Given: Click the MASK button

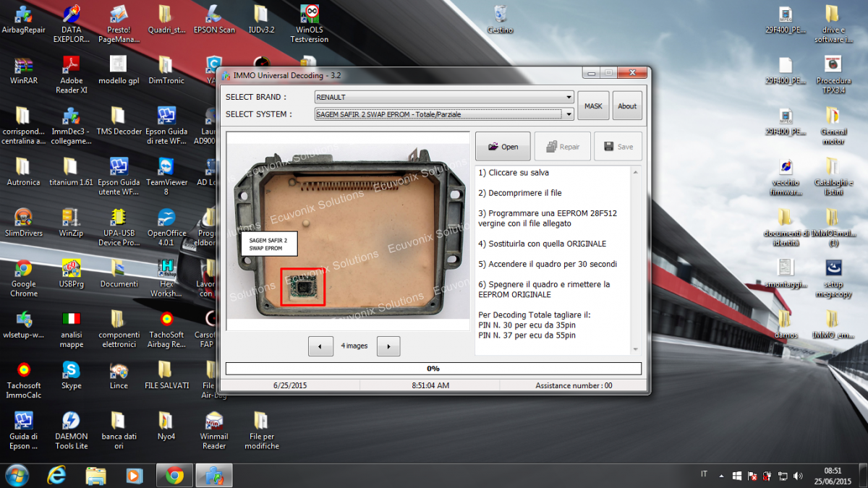Looking at the screenshot, I should [x=593, y=106].
